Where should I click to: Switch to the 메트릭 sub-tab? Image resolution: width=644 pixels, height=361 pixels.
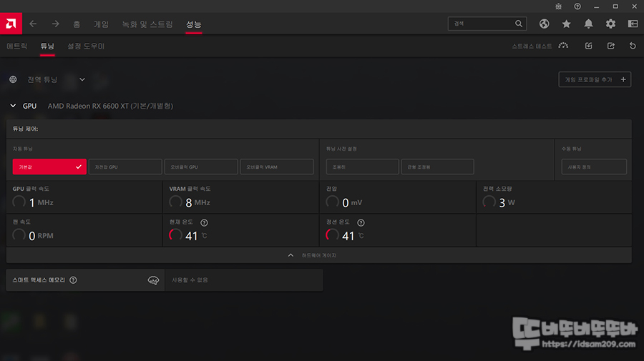(x=17, y=46)
